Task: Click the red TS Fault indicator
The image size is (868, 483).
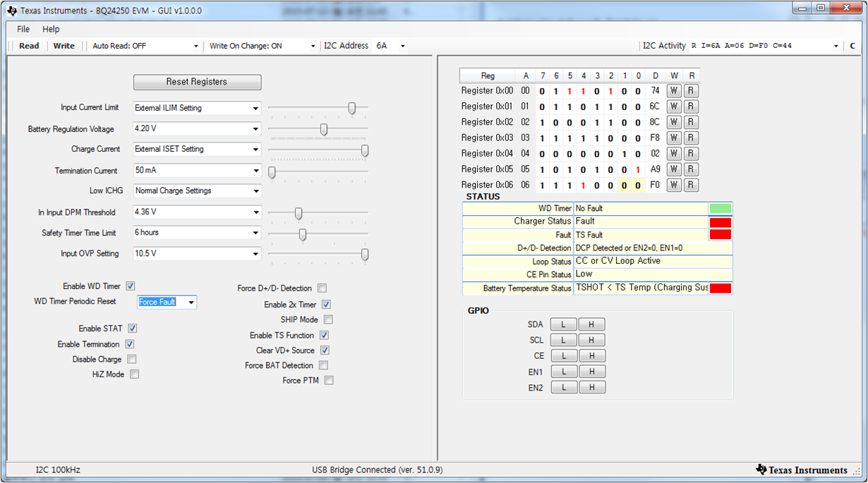Action: [x=721, y=235]
